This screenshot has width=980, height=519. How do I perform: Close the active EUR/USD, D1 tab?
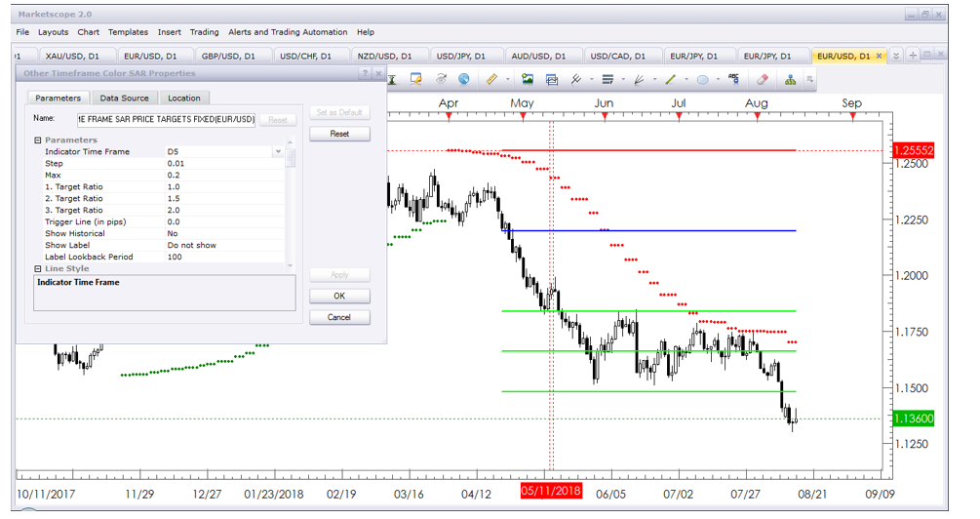(x=880, y=56)
